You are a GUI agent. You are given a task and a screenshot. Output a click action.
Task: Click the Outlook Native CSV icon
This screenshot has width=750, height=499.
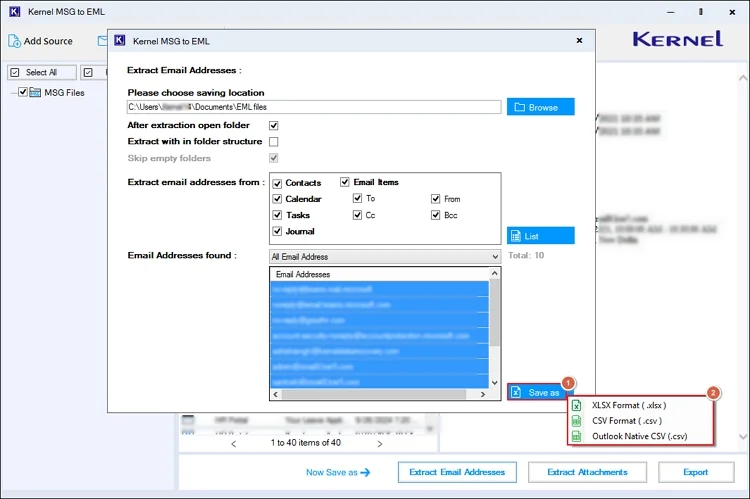[577, 436]
